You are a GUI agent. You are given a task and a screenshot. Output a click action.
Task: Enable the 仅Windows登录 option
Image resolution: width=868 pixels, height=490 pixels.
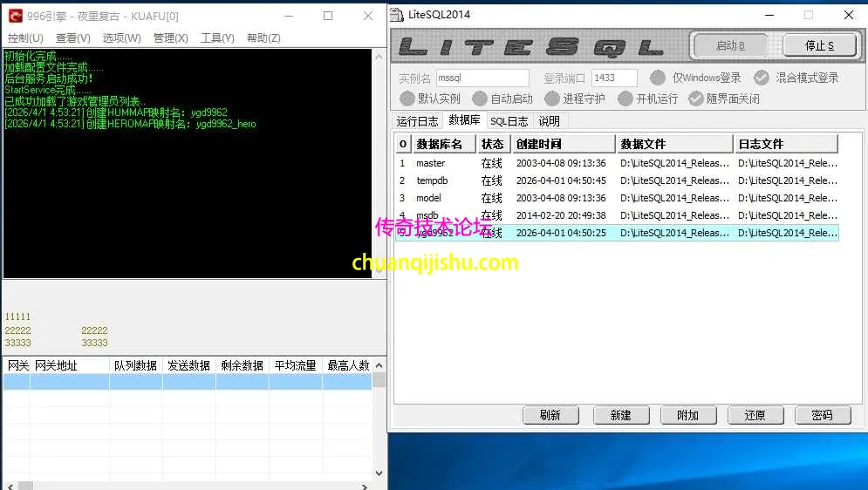tap(658, 78)
